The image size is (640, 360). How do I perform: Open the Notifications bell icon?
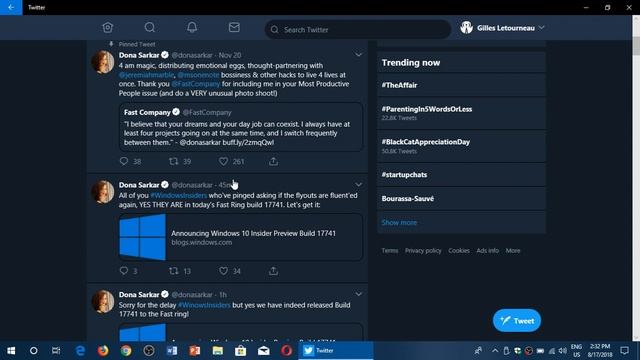pos(192,27)
